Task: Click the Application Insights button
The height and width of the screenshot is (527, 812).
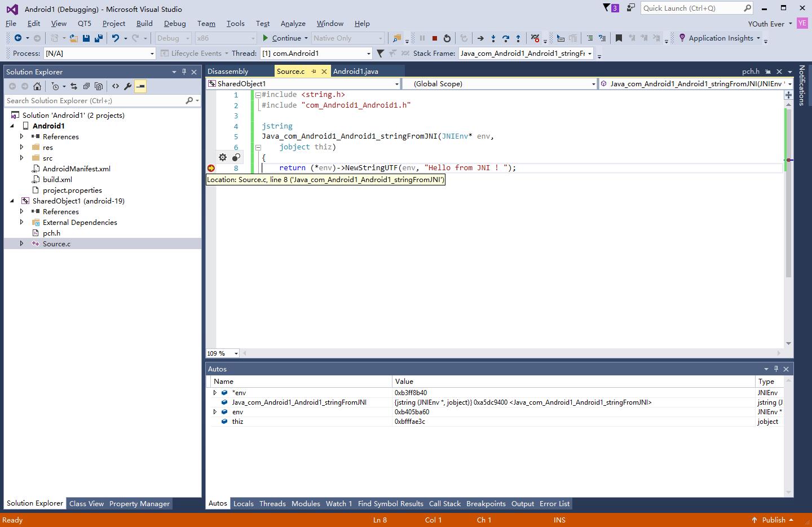Action: coord(720,38)
